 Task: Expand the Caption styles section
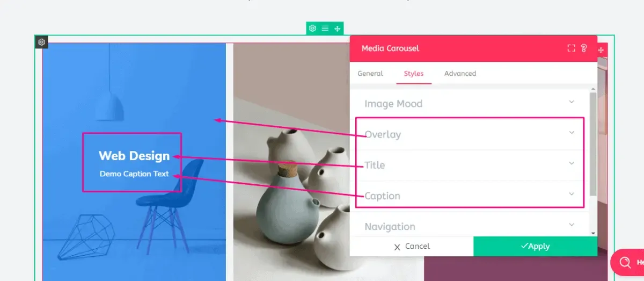[x=470, y=196]
